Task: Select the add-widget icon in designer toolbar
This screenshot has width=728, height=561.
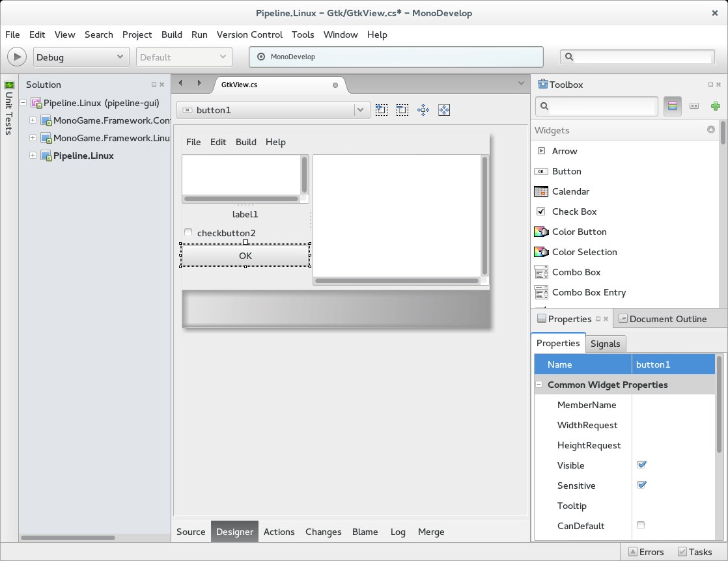Action: (x=382, y=110)
